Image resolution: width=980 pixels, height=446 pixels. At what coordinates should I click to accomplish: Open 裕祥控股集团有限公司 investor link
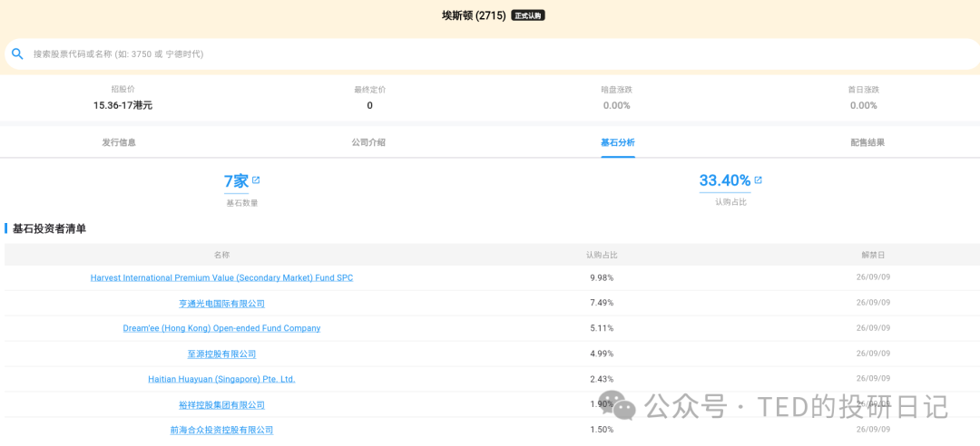coord(222,405)
